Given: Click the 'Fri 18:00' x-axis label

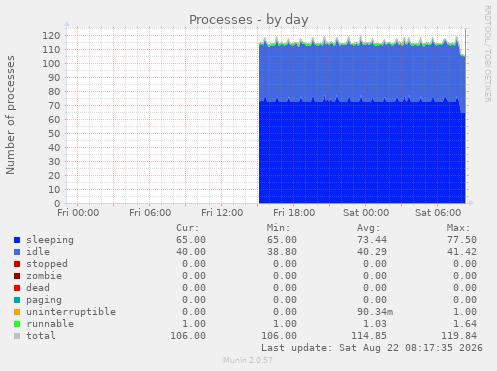Looking at the screenshot, I should click(x=294, y=213).
